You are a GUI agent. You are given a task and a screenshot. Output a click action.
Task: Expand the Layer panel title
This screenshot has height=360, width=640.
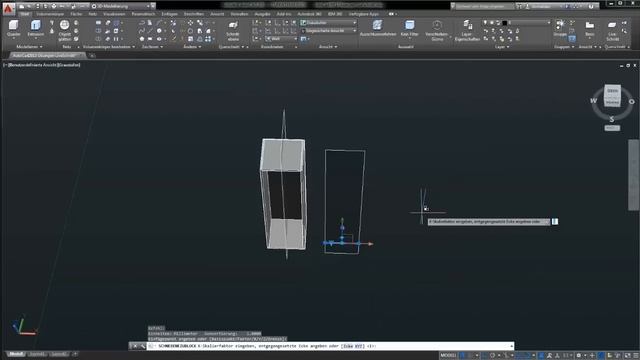coord(502,47)
